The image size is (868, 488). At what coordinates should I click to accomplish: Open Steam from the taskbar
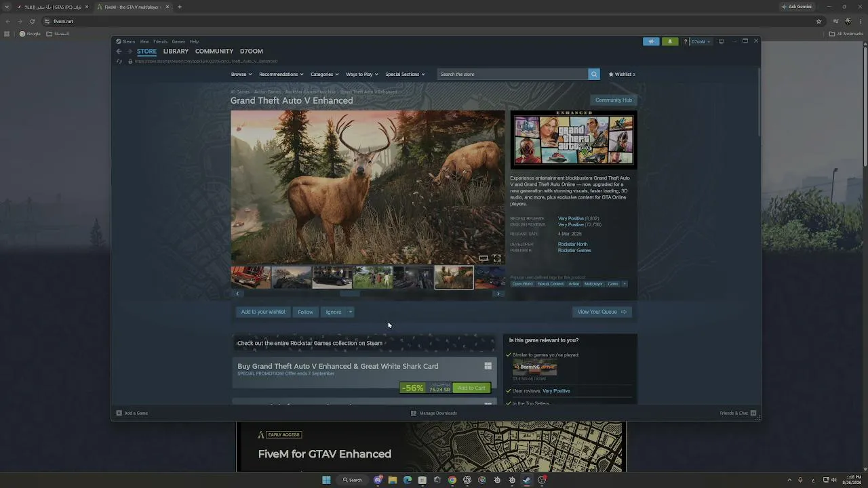click(x=527, y=480)
